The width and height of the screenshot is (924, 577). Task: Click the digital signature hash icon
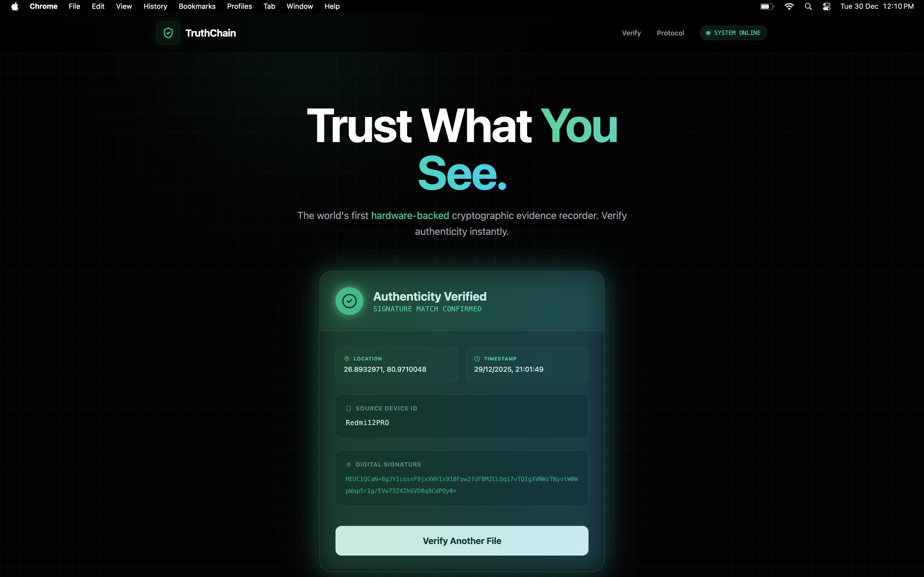[348, 464]
